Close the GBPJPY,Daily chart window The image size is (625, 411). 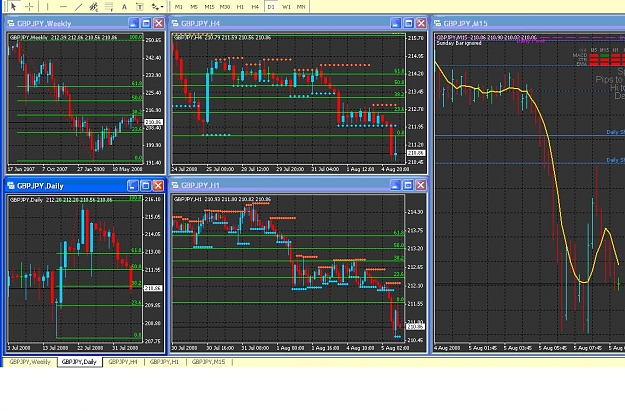(x=158, y=185)
